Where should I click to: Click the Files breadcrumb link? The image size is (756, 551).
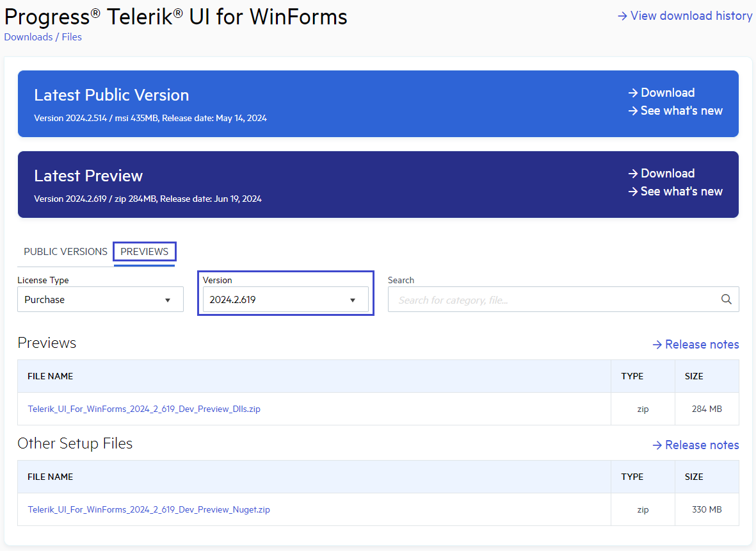(x=71, y=37)
